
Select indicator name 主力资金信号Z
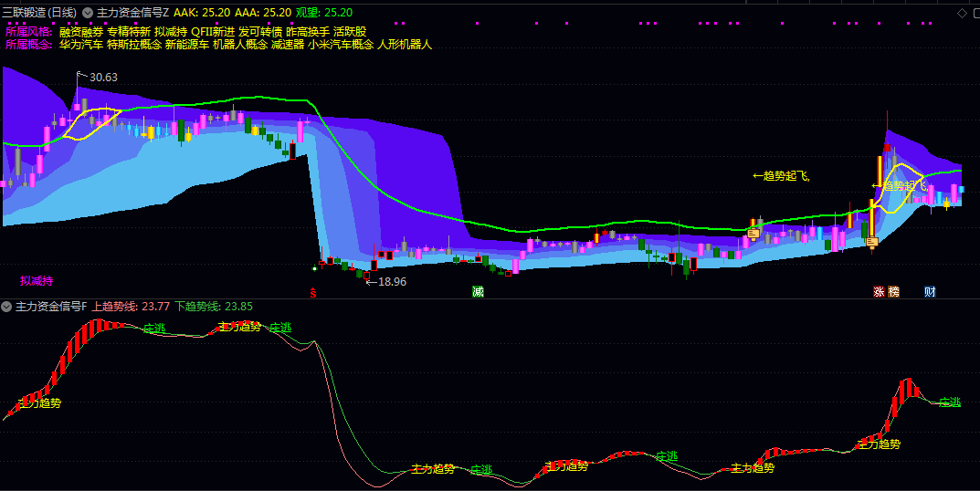132,13
